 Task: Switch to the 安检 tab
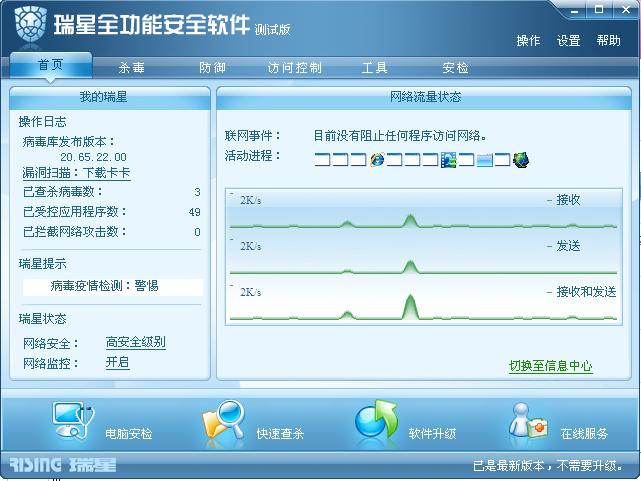tap(455, 67)
